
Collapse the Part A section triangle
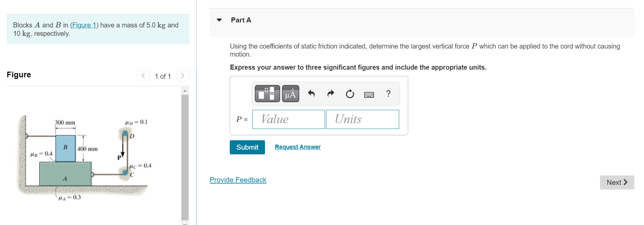pos(219,20)
